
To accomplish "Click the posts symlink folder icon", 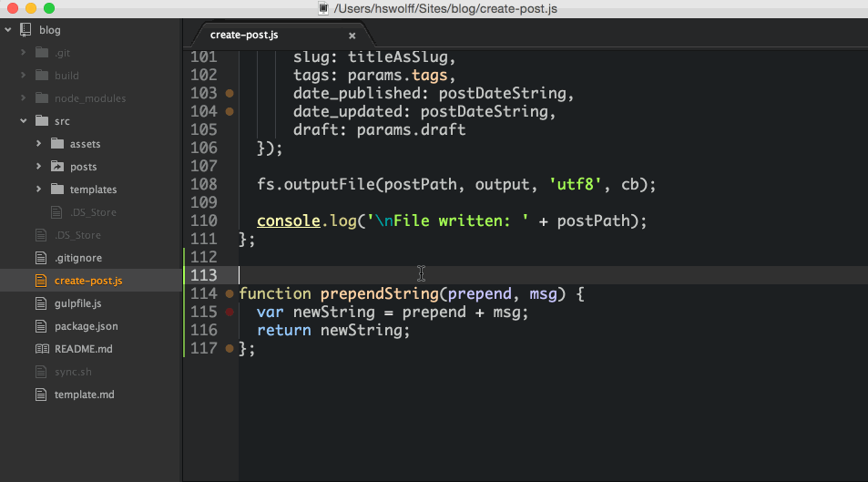I will (57, 166).
